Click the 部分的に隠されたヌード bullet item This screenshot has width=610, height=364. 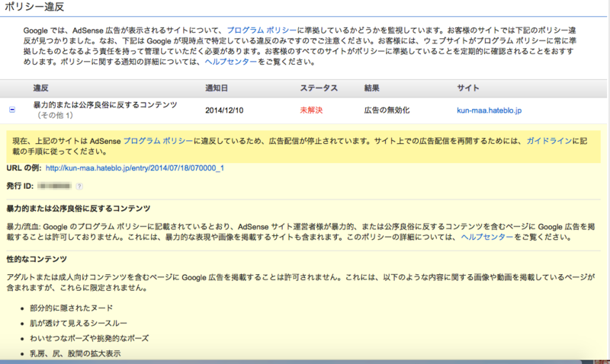click(71, 308)
